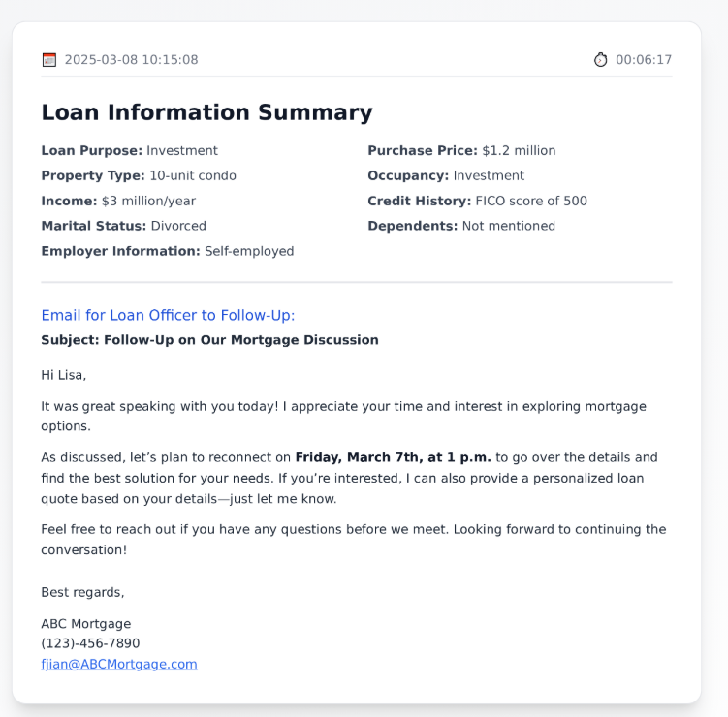The width and height of the screenshot is (728, 717).
Task: Select the Purchase Price $1.2 million field
Action: coord(461,150)
